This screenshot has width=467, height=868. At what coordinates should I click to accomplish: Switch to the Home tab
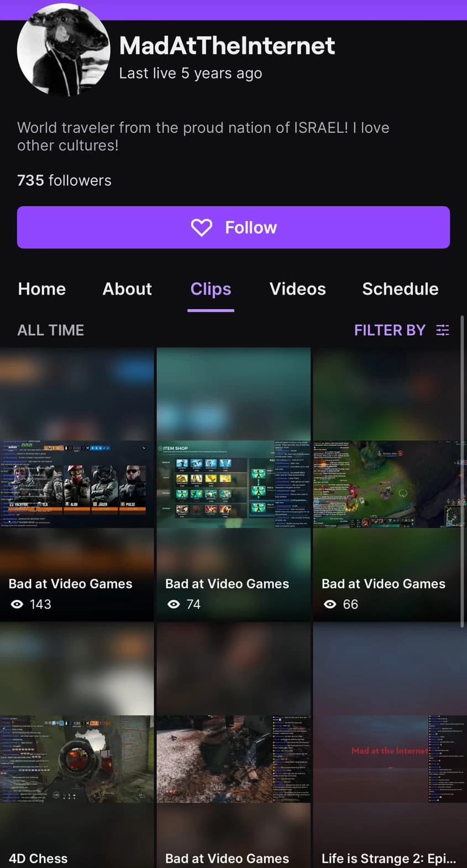(42, 289)
